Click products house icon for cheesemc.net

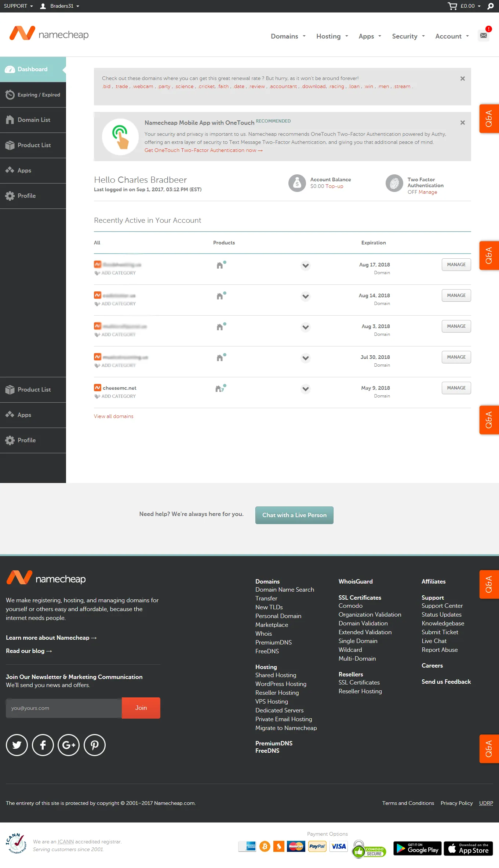click(221, 388)
